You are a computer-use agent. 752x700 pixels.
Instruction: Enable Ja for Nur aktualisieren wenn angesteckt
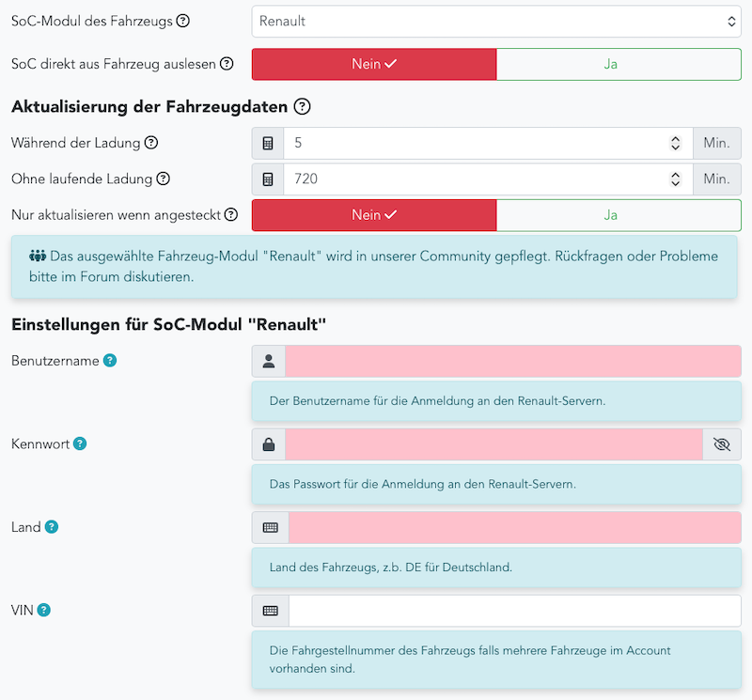618,214
